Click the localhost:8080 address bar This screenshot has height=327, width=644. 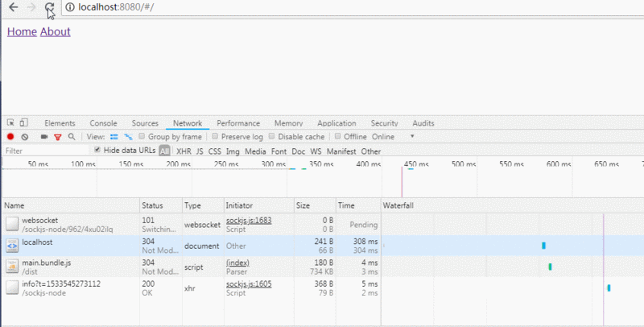click(x=353, y=7)
